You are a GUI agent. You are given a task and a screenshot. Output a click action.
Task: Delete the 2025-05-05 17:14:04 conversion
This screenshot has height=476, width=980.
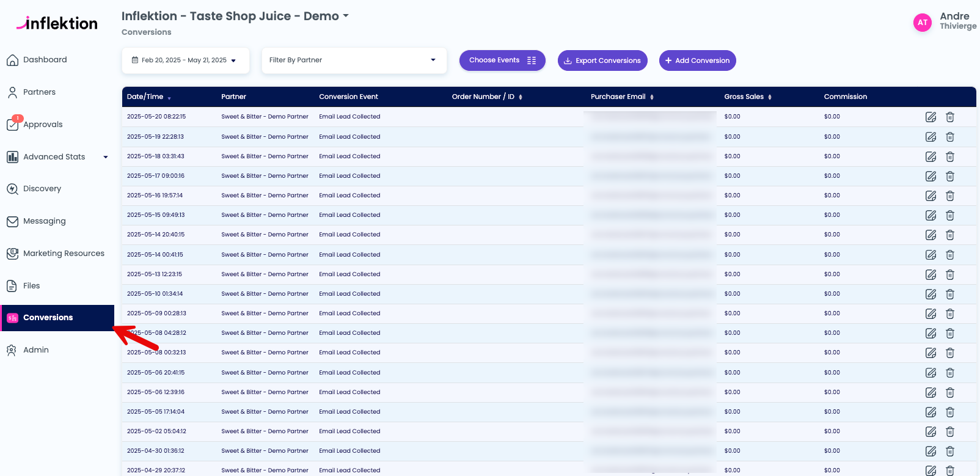pyautogui.click(x=950, y=412)
